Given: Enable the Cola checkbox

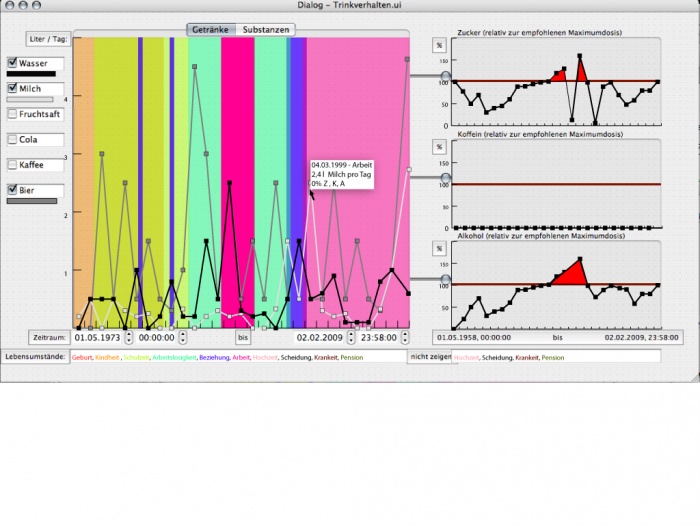Looking at the screenshot, I should (13, 140).
